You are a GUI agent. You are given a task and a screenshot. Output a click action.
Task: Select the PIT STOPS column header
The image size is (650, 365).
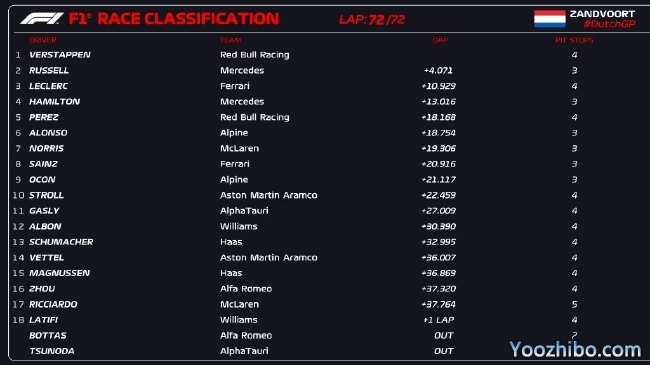(575, 40)
